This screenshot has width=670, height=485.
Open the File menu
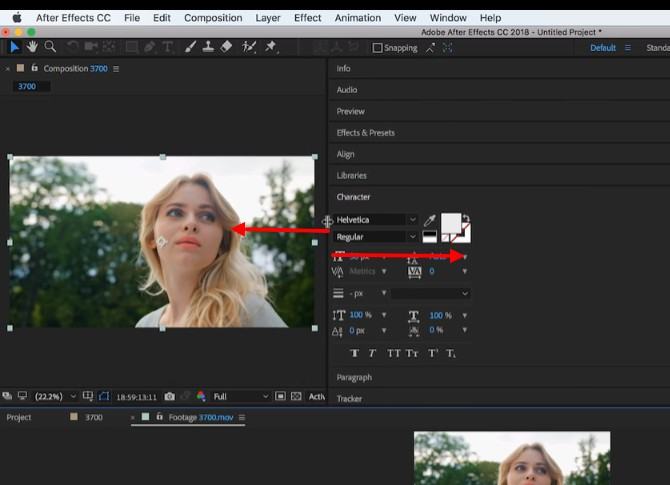(132, 18)
